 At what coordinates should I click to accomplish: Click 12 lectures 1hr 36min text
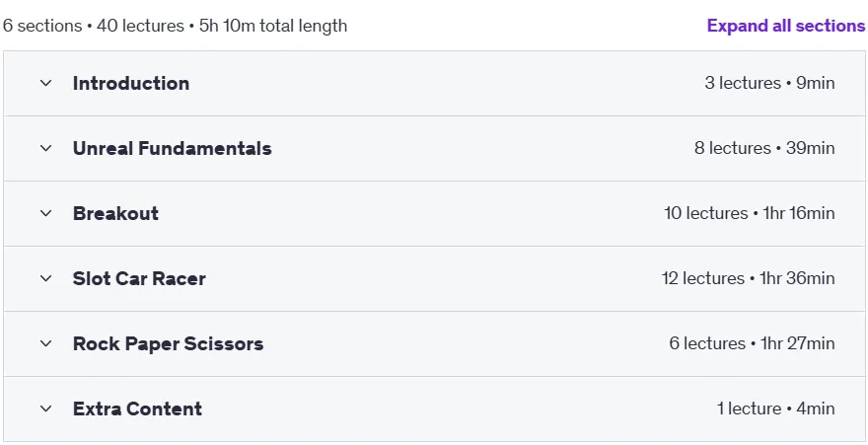pyautogui.click(x=749, y=278)
